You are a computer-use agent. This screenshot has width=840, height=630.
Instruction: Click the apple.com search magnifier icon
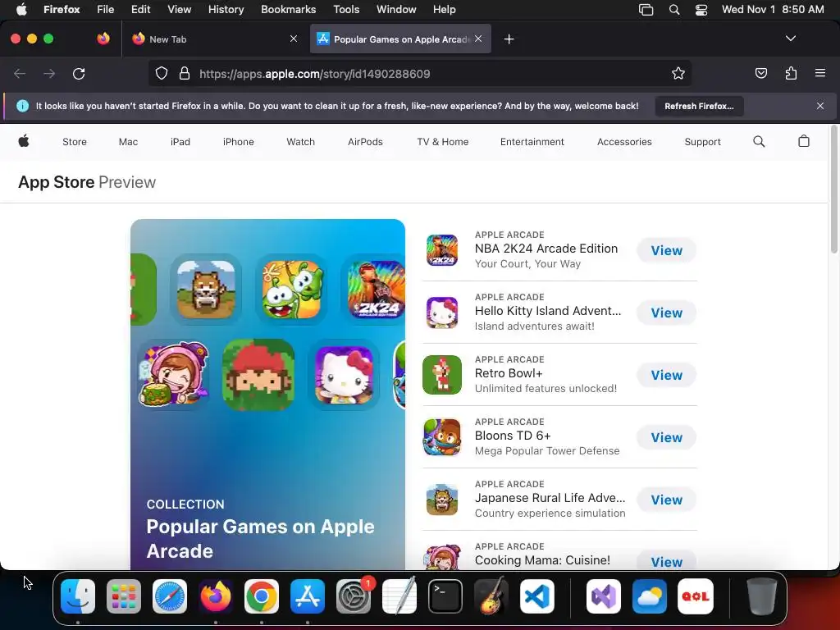(x=759, y=141)
